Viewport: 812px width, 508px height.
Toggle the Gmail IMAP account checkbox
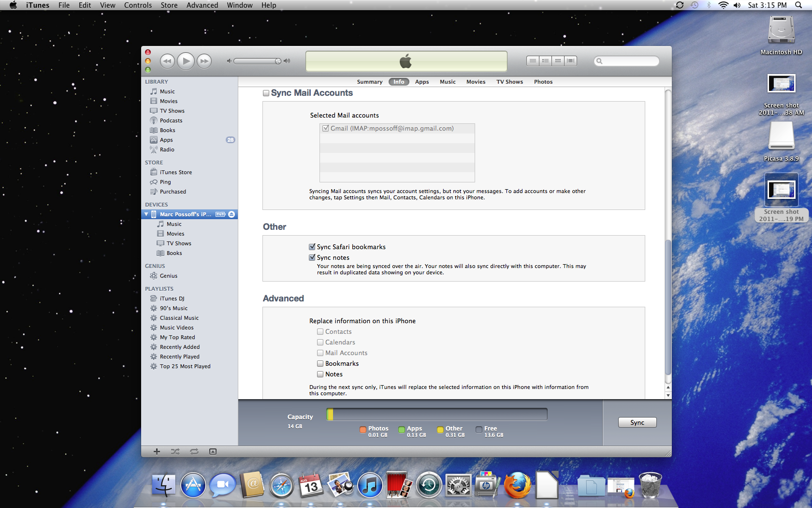pos(326,128)
